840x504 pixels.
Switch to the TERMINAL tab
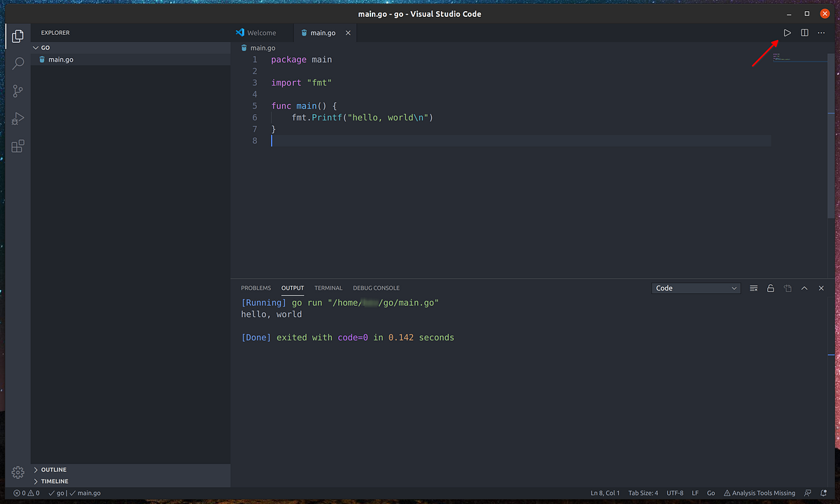click(x=328, y=288)
